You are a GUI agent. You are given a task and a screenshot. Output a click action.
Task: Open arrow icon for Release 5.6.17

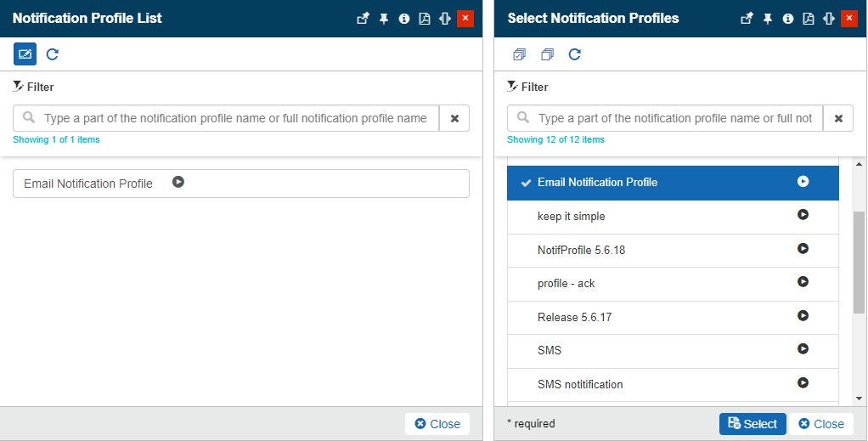coord(803,315)
